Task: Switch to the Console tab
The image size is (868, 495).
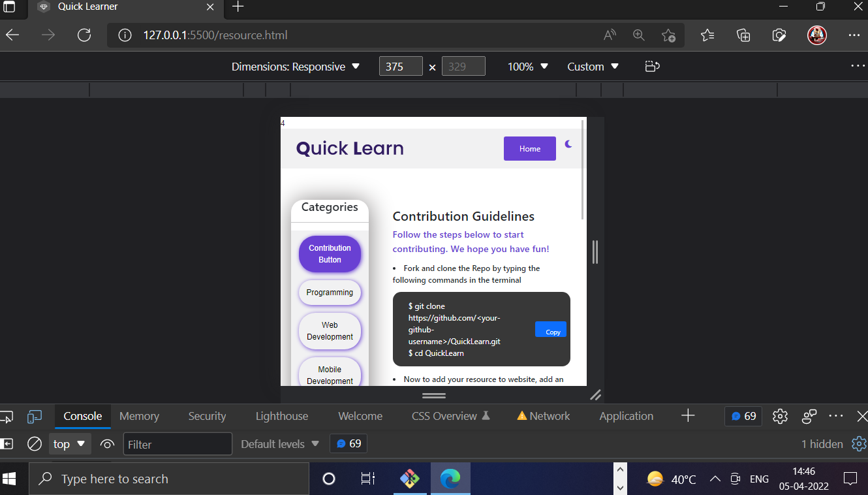Action: tap(83, 416)
